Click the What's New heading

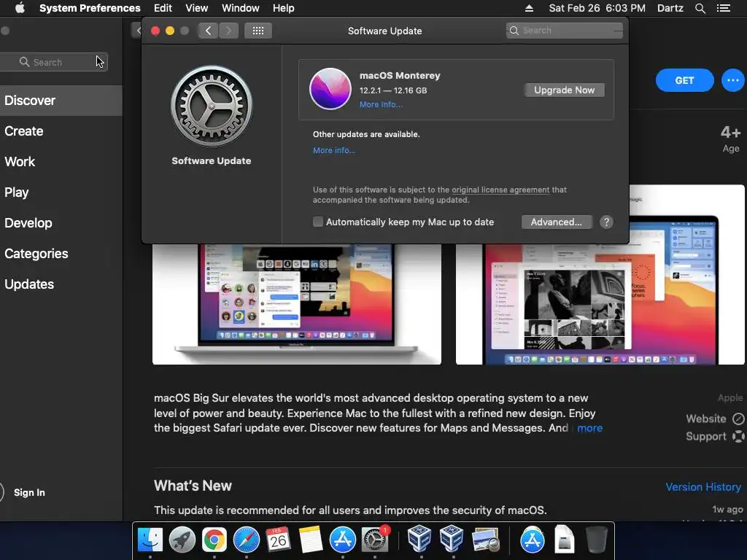(193, 486)
